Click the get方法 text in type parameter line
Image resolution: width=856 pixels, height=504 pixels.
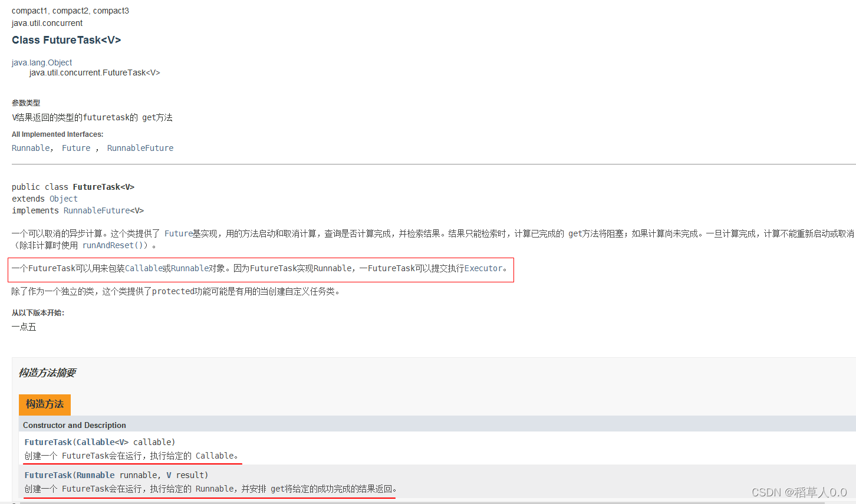(157, 117)
